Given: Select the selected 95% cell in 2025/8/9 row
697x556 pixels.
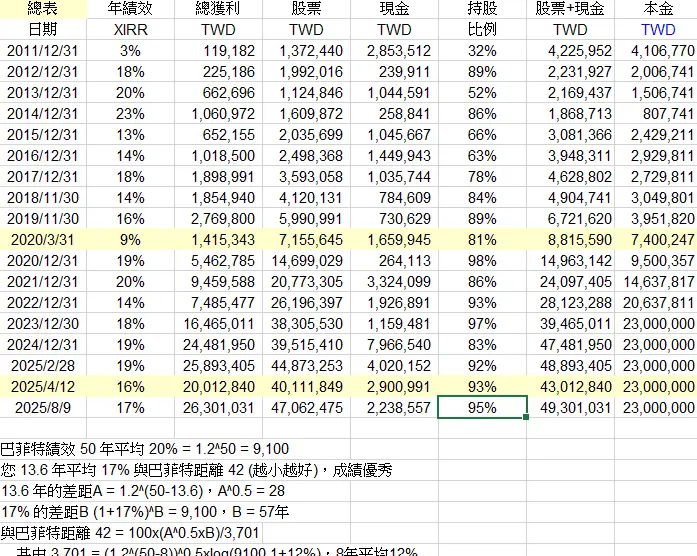Looking at the screenshot, I should pos(482,408).
